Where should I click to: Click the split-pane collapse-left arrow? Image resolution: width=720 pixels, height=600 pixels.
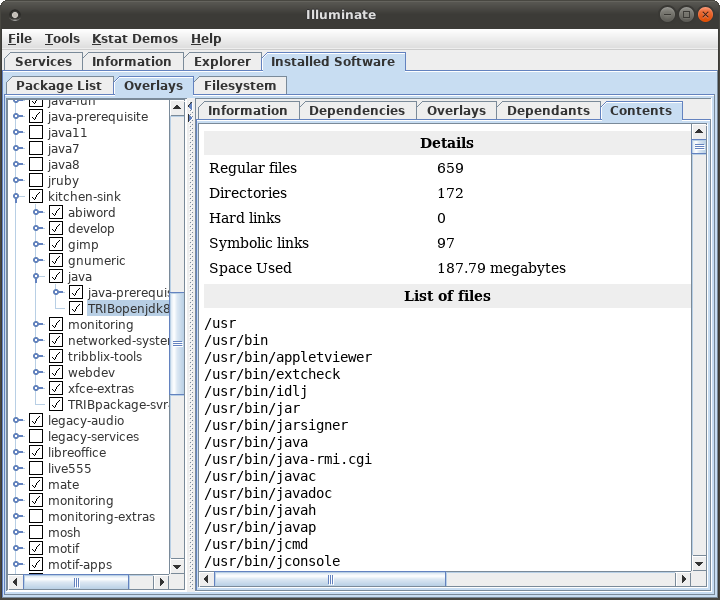point(190,107)
